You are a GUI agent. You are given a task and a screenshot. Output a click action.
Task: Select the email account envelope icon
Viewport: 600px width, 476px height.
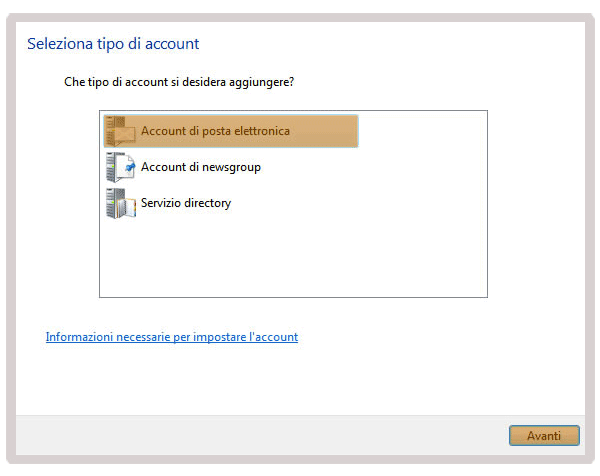tap(121, 131)
